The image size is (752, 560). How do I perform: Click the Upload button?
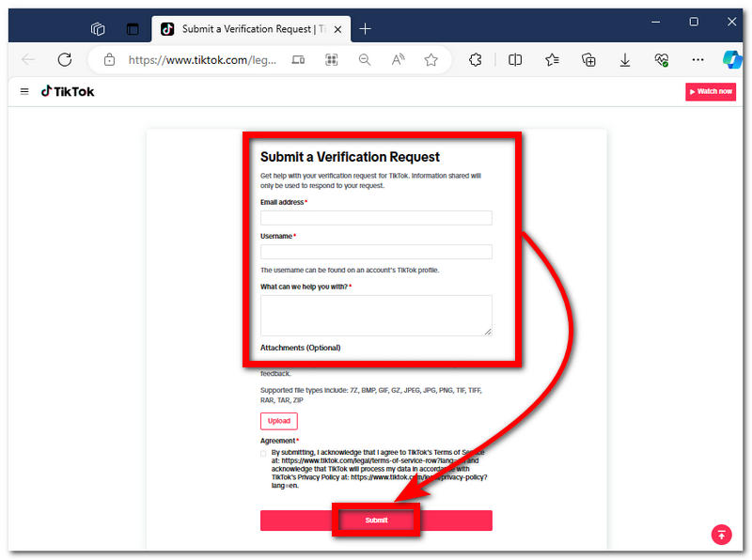(278, 421)
